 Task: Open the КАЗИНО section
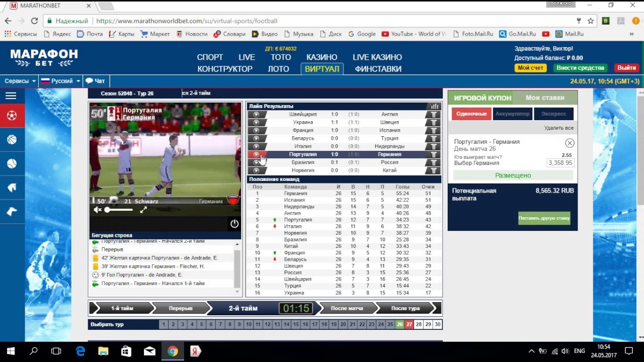tap(322, 57)
